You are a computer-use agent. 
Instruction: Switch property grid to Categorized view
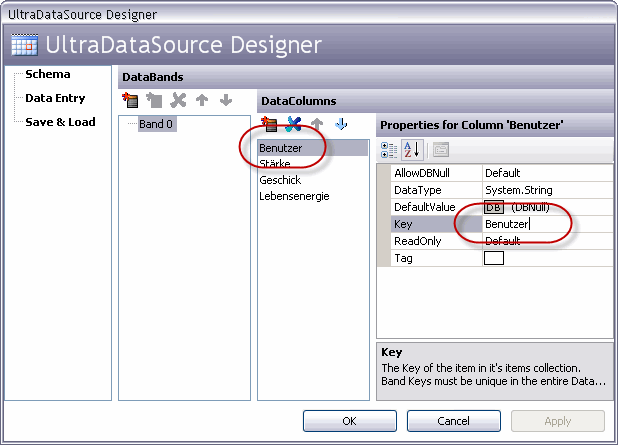pos(390,150)
